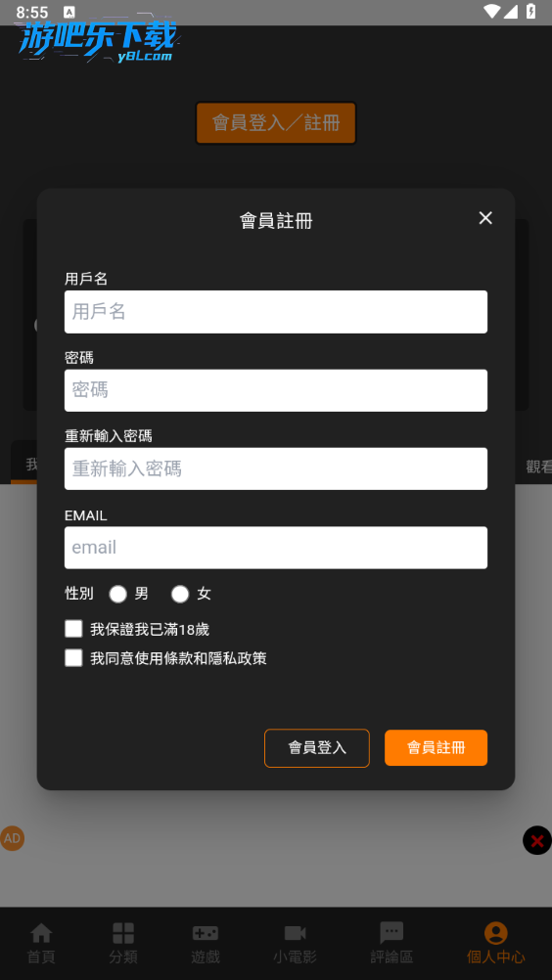Open the 個人中心 profile icon

point(496,933)
